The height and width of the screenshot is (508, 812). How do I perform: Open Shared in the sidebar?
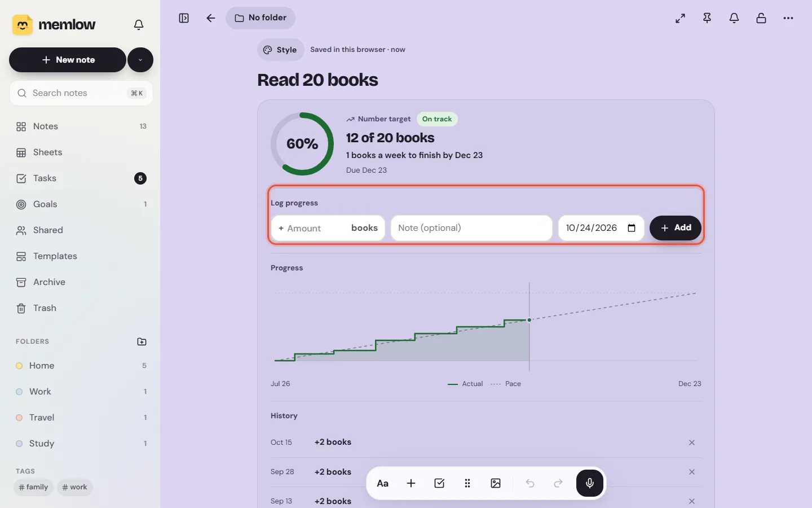(x=81, y=230)
